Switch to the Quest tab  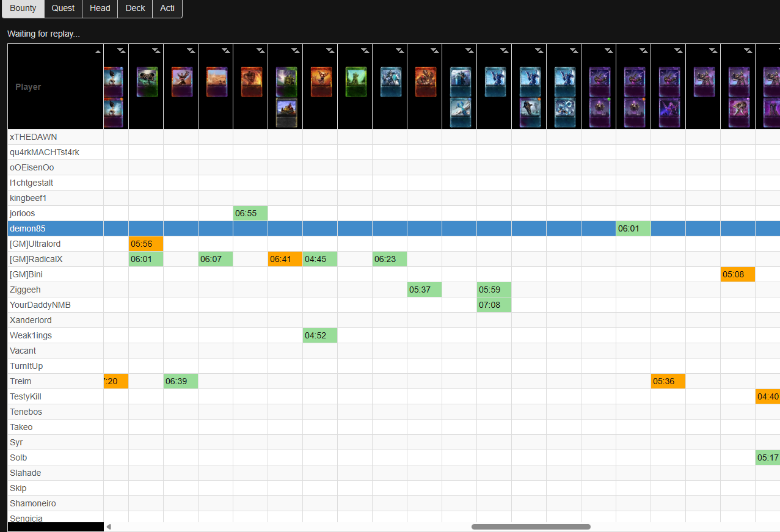tap(63, 9)
